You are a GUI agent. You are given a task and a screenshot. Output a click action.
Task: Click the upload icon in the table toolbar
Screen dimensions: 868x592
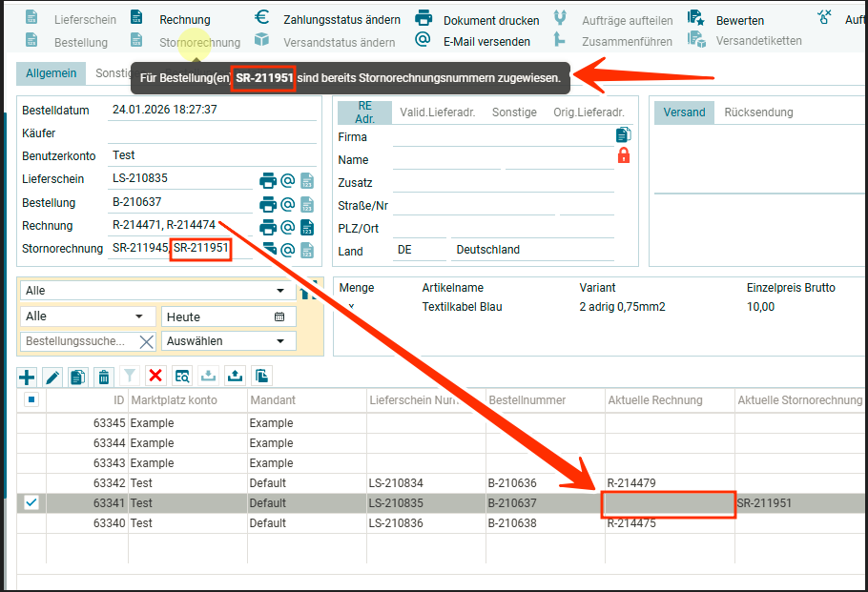coord(235,377)
